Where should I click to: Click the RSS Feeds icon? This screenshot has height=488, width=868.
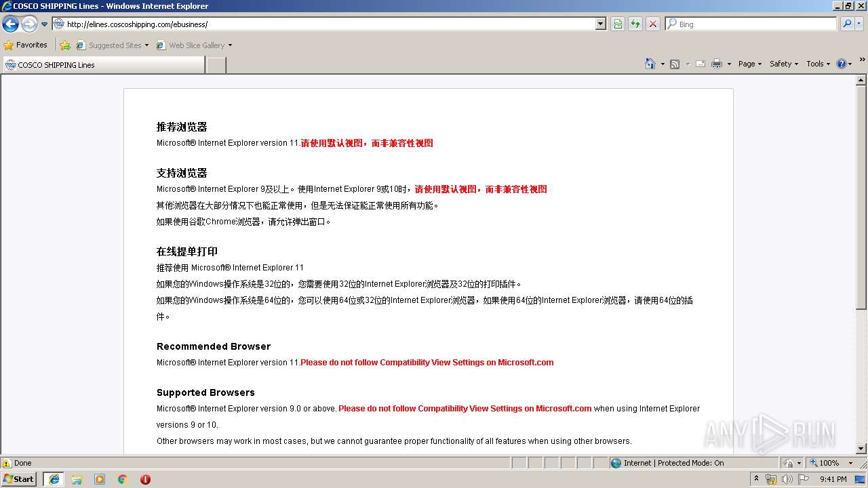click(x=675, y=64)
